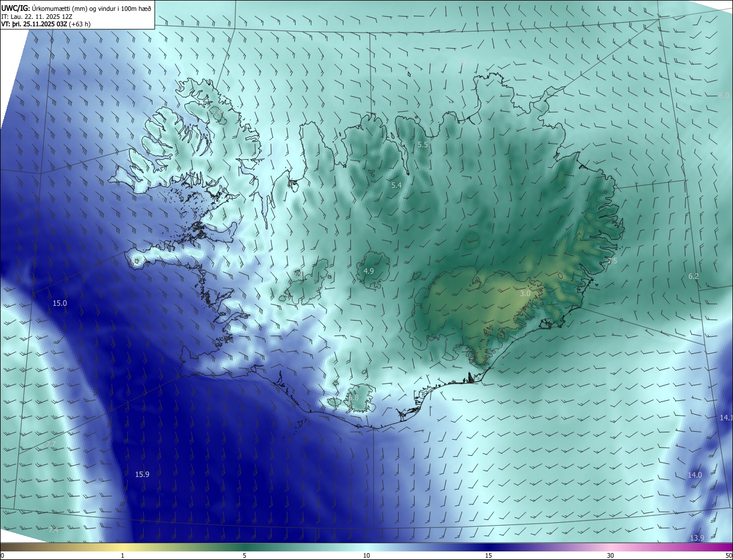Viewport: 733px width, 560px height.
Task: Click the colorbar tick label 15
Action: [x=488, y=555]
